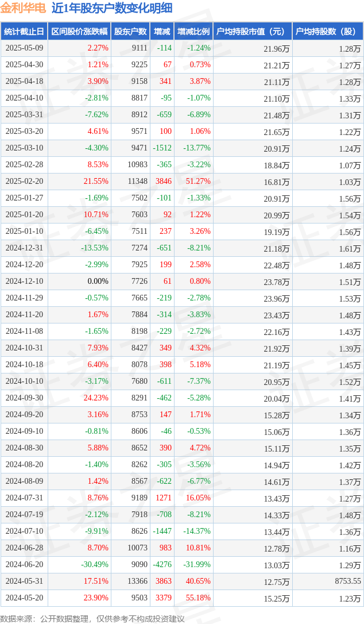
Task: Click the -30.49% price change cell
Action: pyautogui.click(x=95, y=564)
